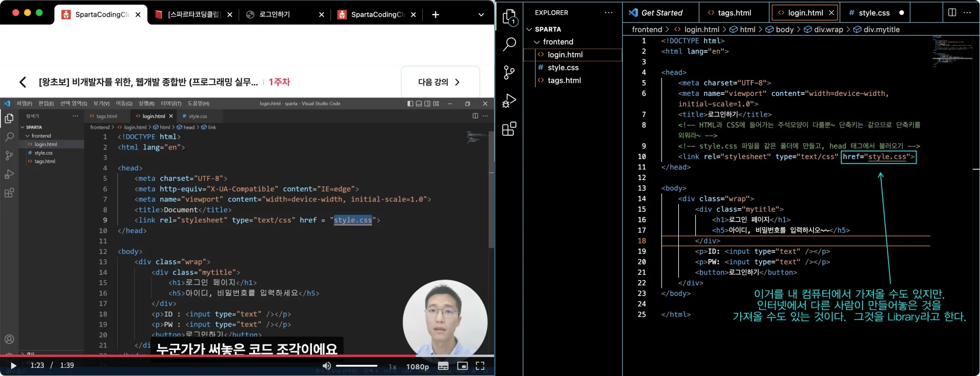Toggle primary sidebar layout in video's VS Code
The width and height of the screenshot is (980, 376).
(x=410, y=104)
